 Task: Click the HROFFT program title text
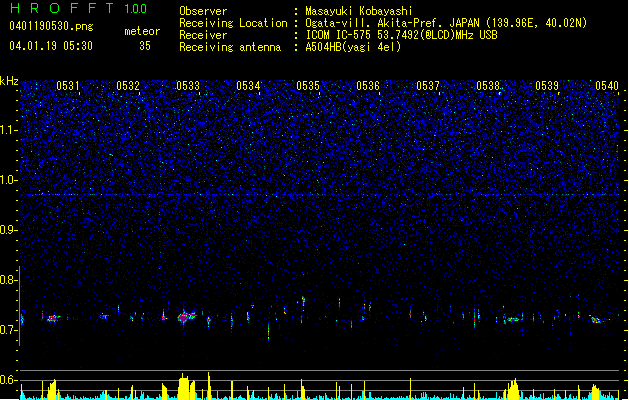(x=62, y=8)
